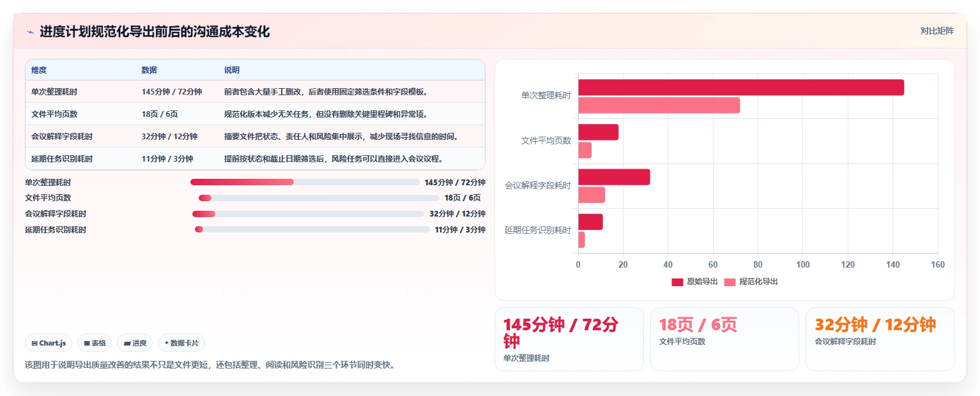Click progress label 单次整理耗时 below table

pos(48,183)
